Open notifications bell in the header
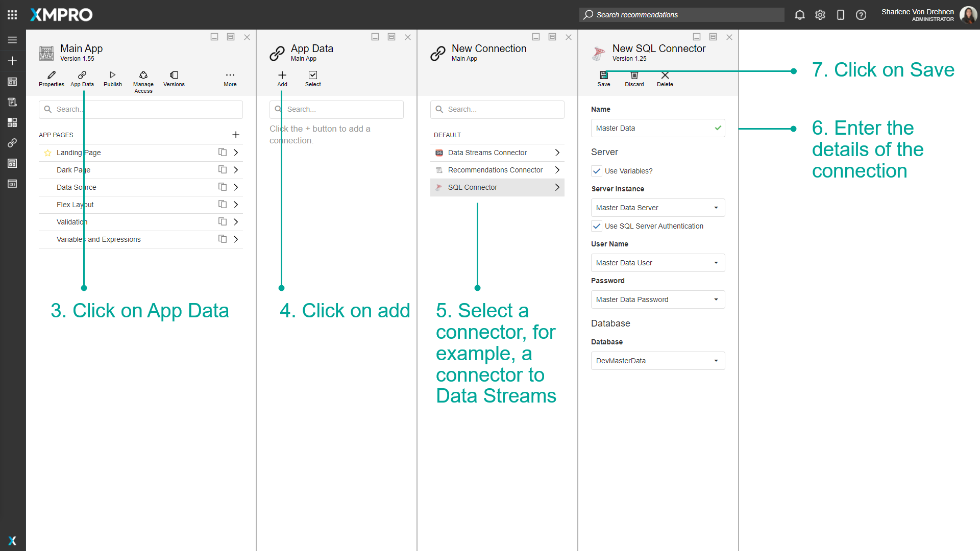This screenshot has height=551, width=980. [x=799, y=15]
